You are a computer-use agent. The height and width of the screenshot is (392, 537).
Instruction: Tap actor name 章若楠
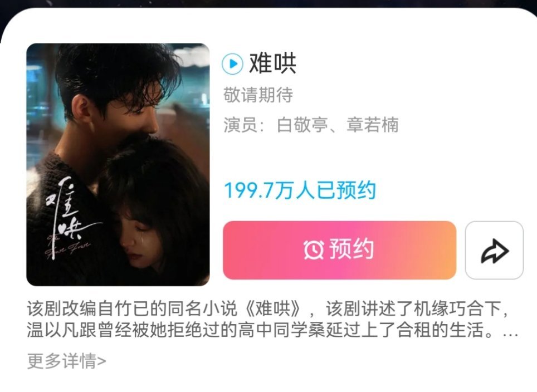pyautogui.click(x=372, y=125)
